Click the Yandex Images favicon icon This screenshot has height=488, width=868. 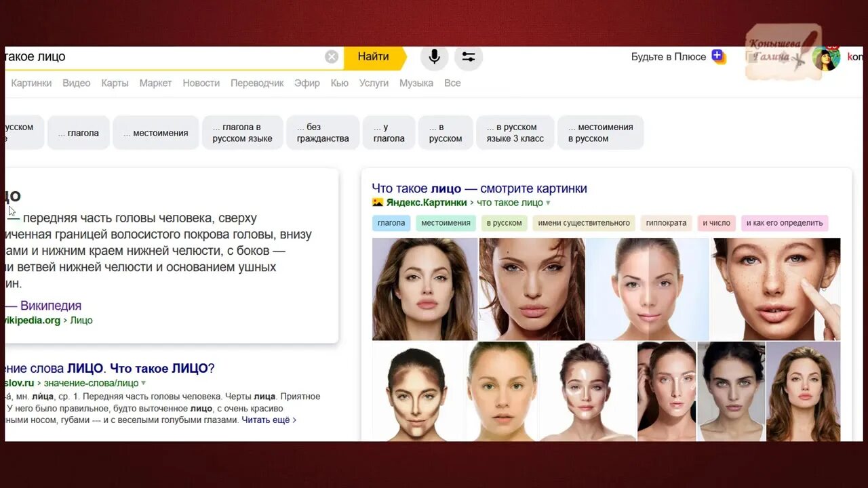[378, 203]
